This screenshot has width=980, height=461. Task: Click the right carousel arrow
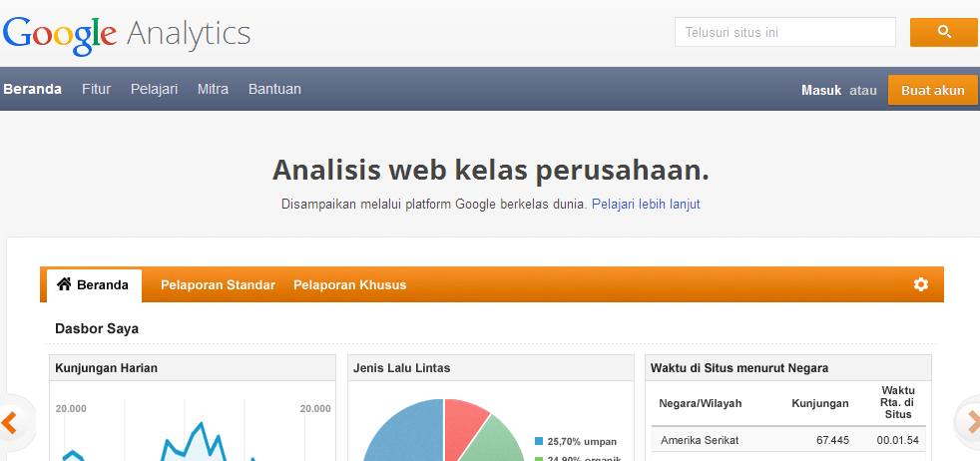tap(971, 423)
